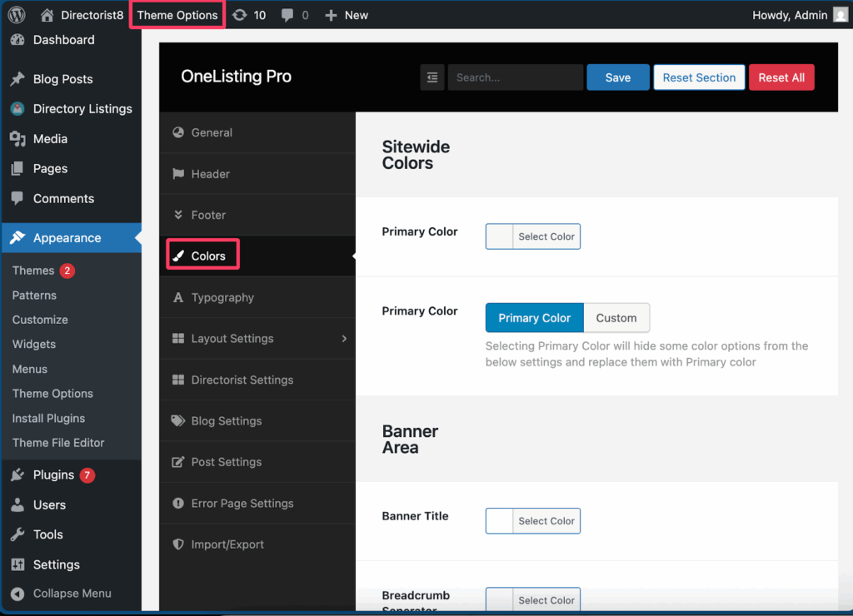Click the theme options Search field

click(515, 77)
